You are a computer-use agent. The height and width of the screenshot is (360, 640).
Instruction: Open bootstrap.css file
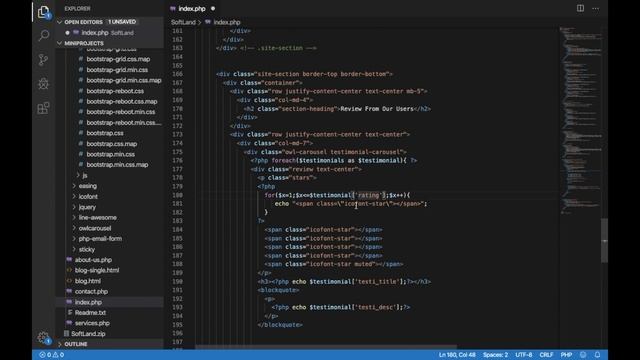point(105,133)
